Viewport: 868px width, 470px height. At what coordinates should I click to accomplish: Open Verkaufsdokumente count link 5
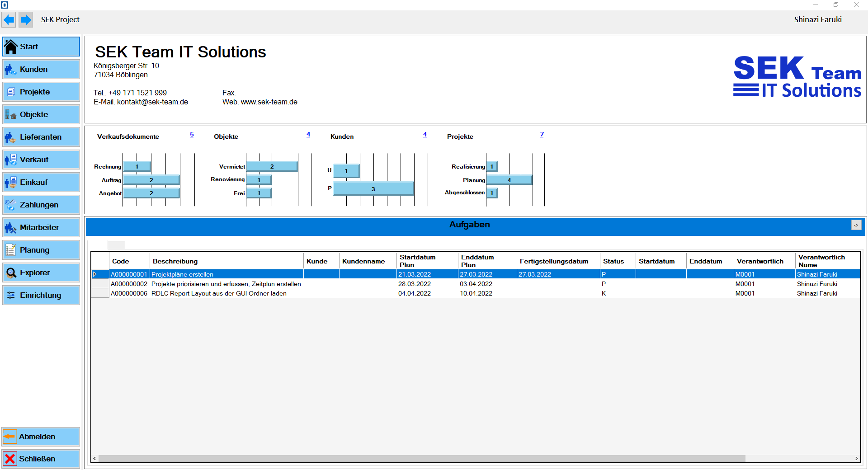[192, 134]
